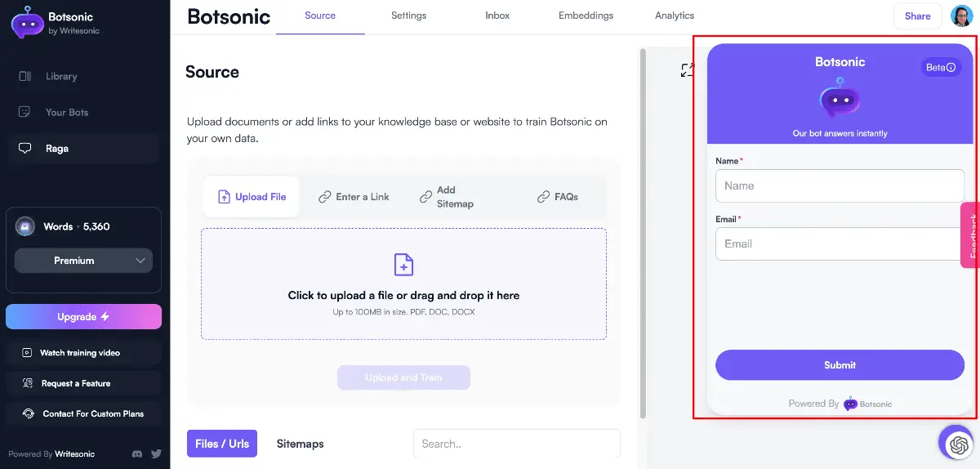Click the file upload drop zone
980x469 pixels.
coord(403,284)
